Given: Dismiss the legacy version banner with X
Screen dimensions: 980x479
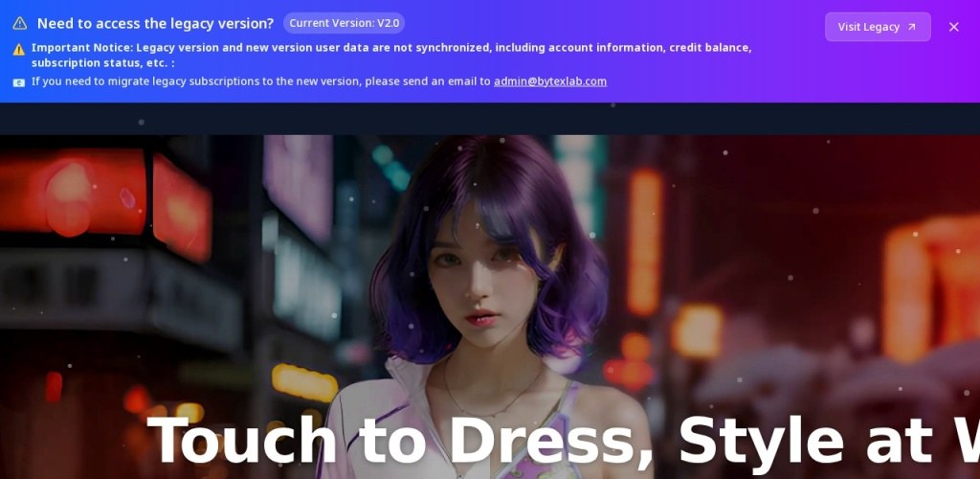Looking at the screenshot, I should point(953,27).
